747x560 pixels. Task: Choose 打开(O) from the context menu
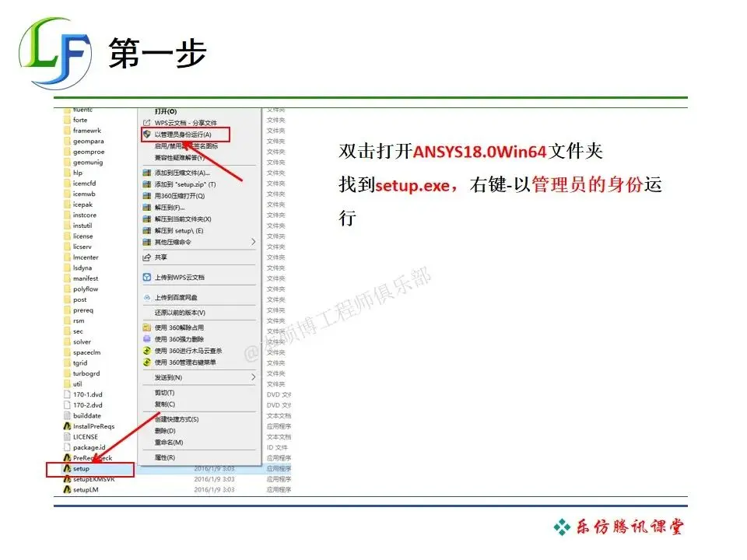[166, 111]
